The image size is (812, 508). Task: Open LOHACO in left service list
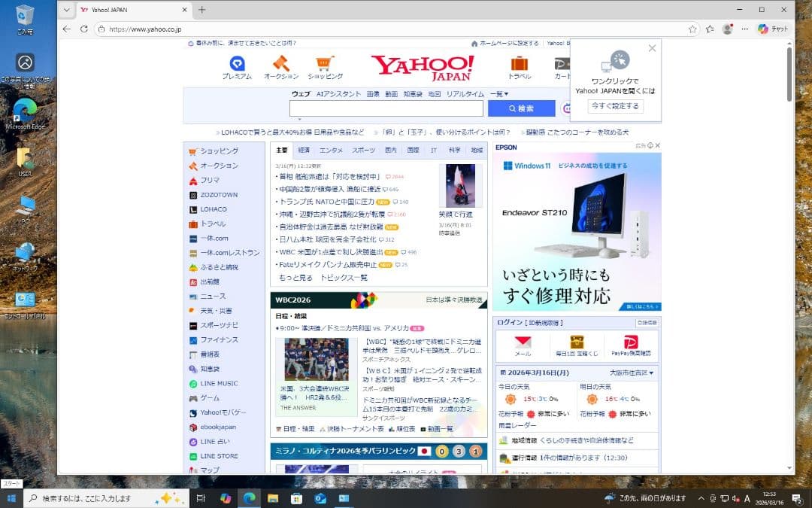214,209
